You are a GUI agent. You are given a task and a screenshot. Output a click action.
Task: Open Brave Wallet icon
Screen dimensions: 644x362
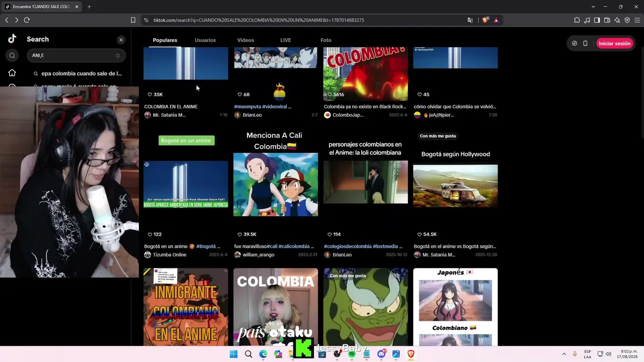[x=607, y=20]
